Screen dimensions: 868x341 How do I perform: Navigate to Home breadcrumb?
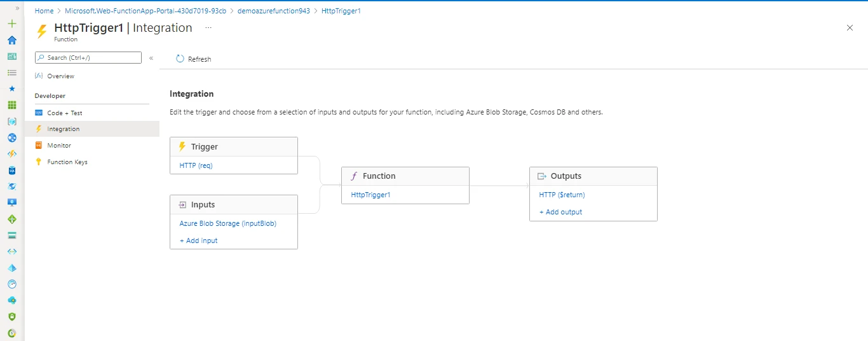click(x=44, y=11)
